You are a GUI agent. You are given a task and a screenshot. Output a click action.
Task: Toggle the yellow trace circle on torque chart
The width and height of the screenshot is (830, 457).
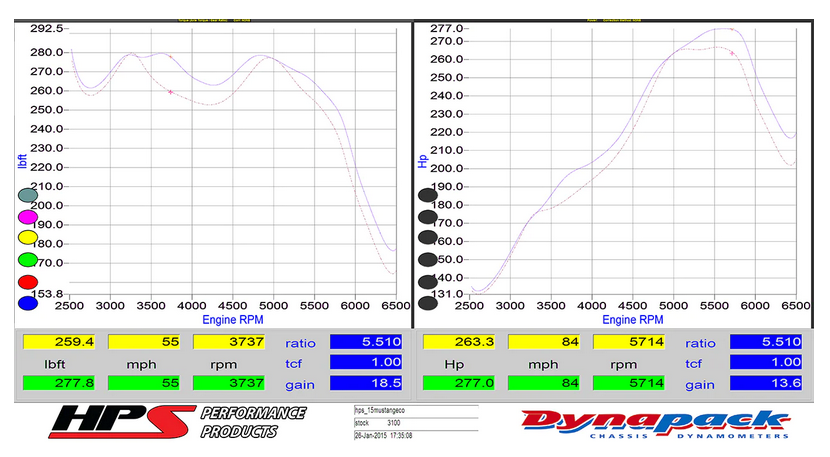click(x=28, y=238)
